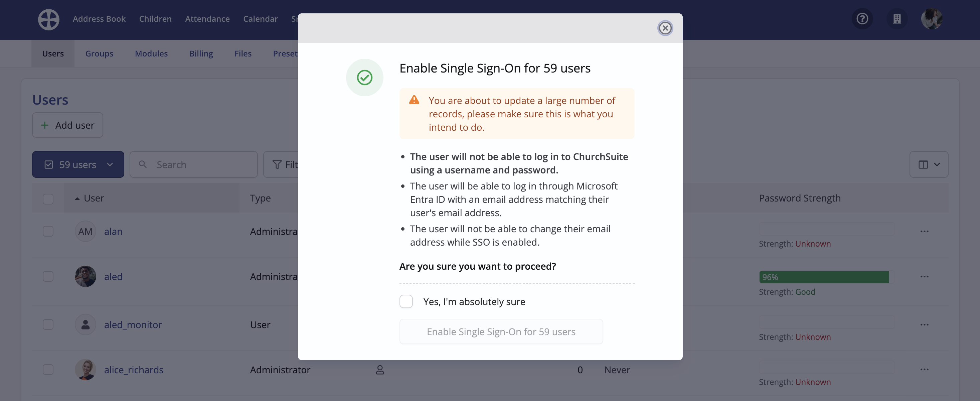Click the ellipsis menu for alan

pos(925,231)
